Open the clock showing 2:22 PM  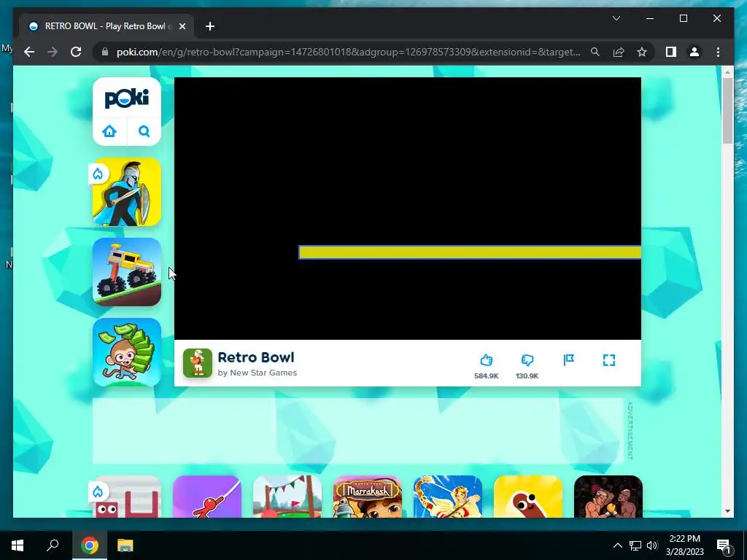[684, 545]
